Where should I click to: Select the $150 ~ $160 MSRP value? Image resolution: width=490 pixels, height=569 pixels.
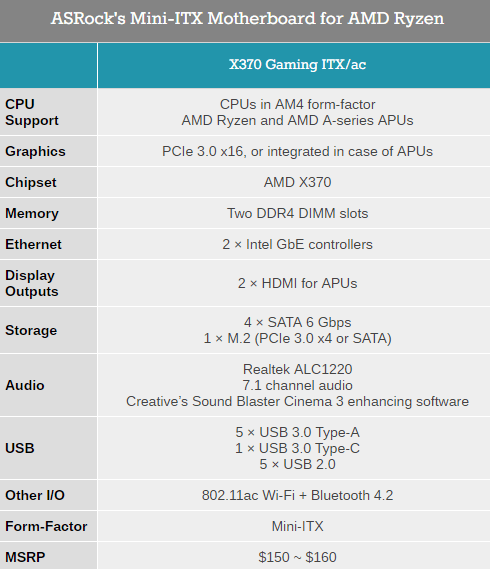pos(297,557)
